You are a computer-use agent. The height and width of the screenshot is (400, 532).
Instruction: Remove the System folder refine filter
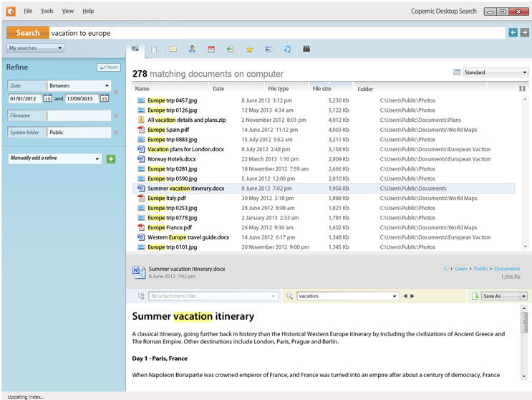pos(116,133)
